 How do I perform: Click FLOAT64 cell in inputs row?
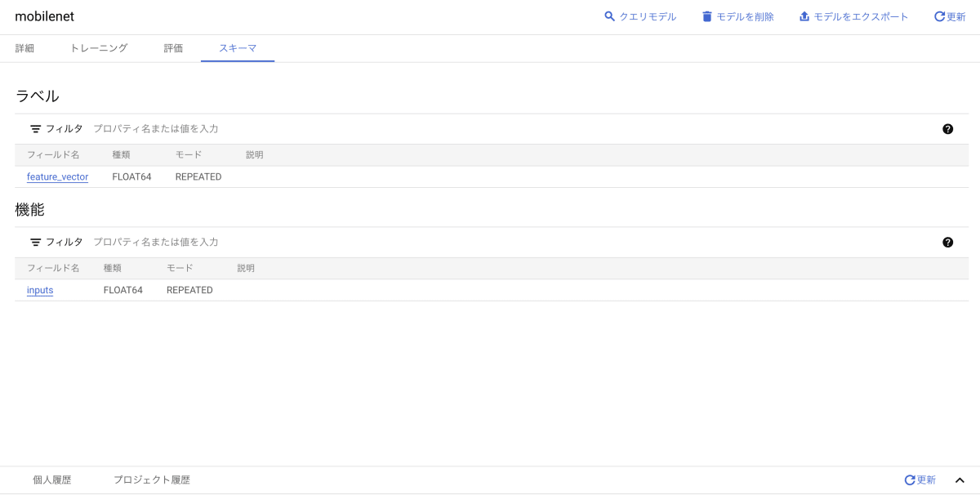tap(123, 290)
